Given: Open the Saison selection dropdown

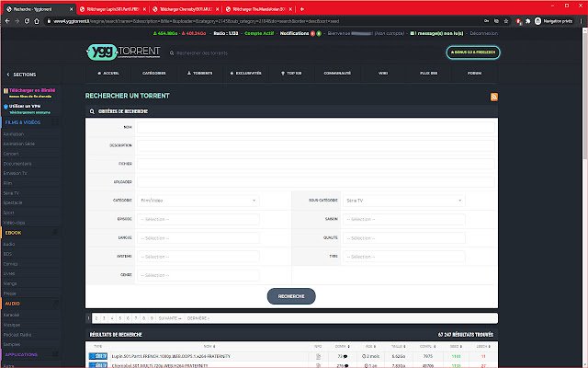Looking at the screenshot, I should tap(404, 219).
